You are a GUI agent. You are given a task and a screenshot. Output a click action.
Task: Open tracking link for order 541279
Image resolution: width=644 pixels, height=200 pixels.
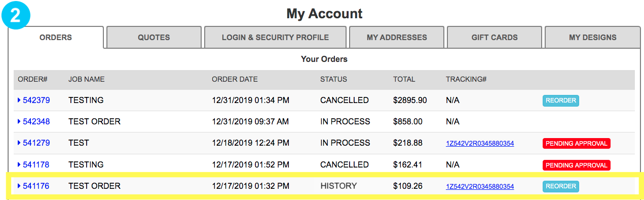(x=480, y=144)
